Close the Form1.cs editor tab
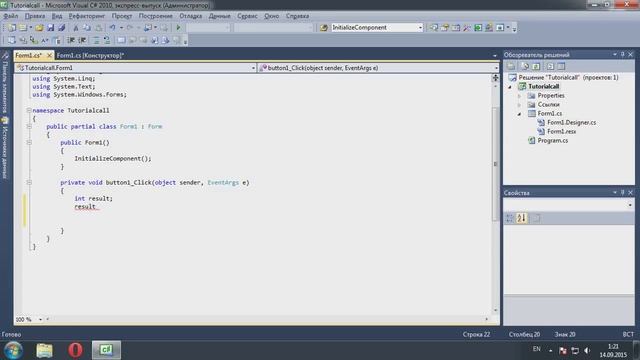 [49, 55]
